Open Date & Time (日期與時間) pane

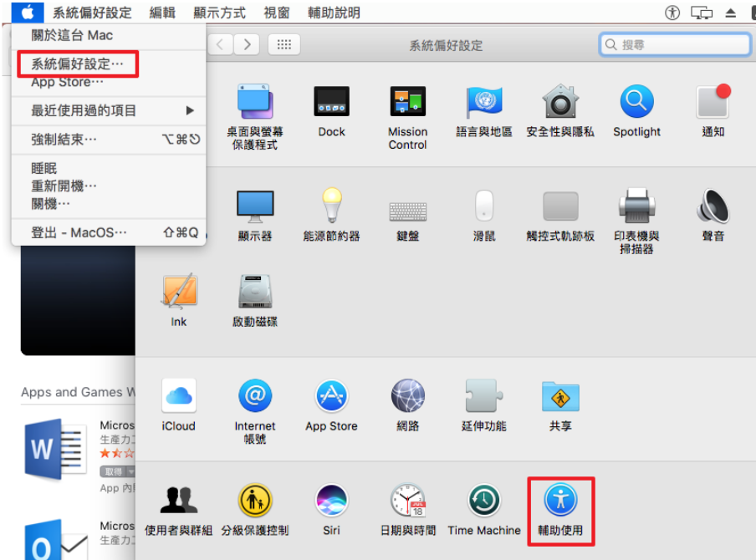tap(408, 509)
